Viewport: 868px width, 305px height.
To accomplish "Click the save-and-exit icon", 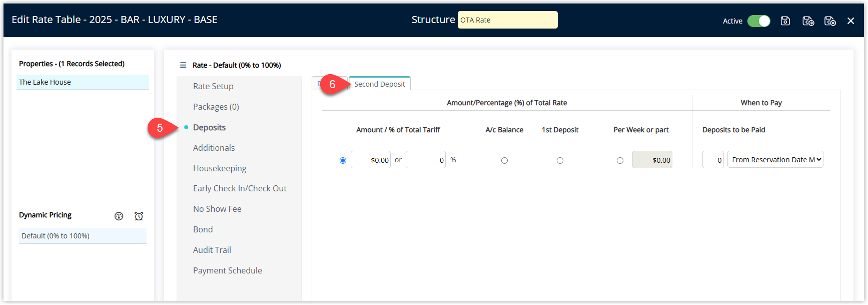I will point(830,21).
